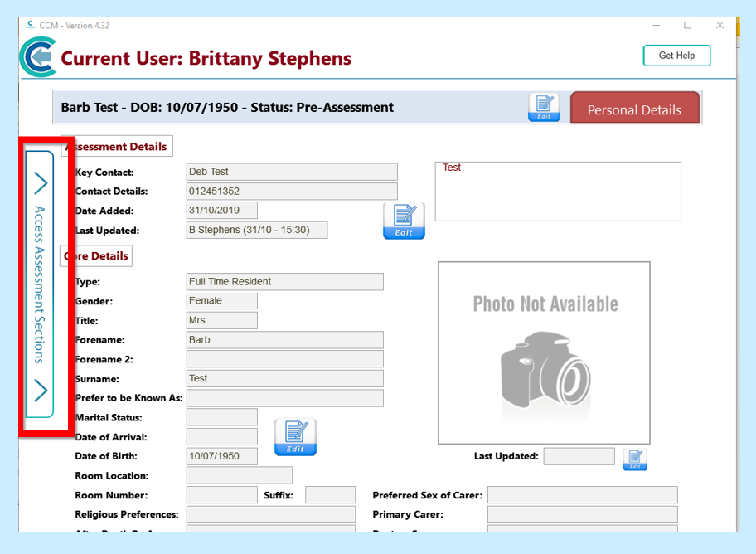
Task: Click the small Edit icon below photo
Action: point(634,459)
